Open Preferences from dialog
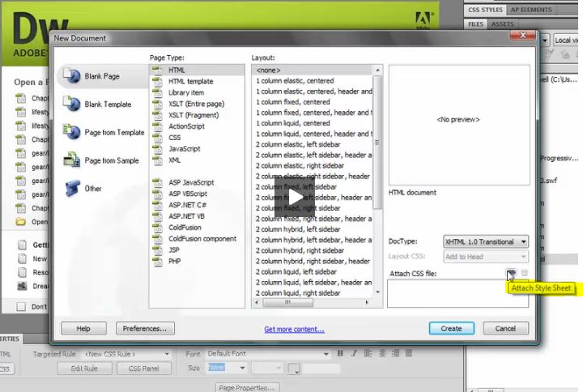 (x=145, y=328)
